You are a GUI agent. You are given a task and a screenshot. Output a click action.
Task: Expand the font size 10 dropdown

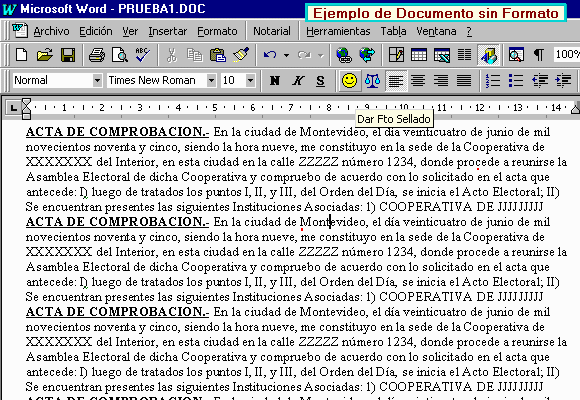click(x=250, y=80)
